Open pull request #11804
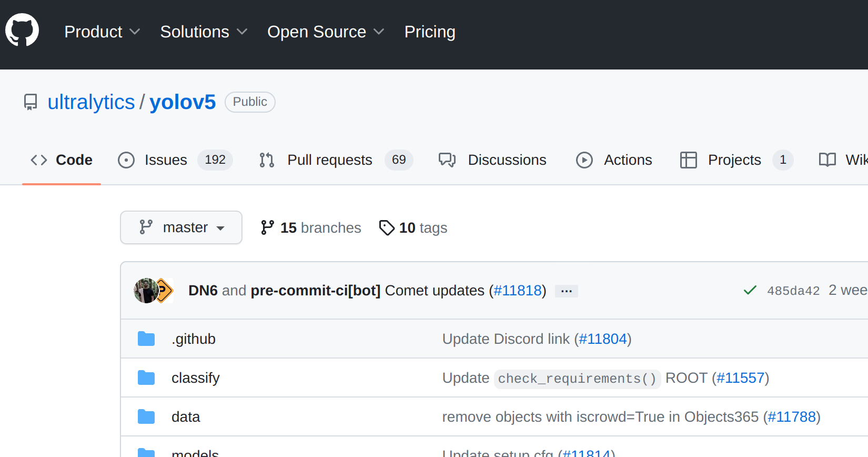Image resolution: width=868 pixels, height=457 pixels. point(603,339)
